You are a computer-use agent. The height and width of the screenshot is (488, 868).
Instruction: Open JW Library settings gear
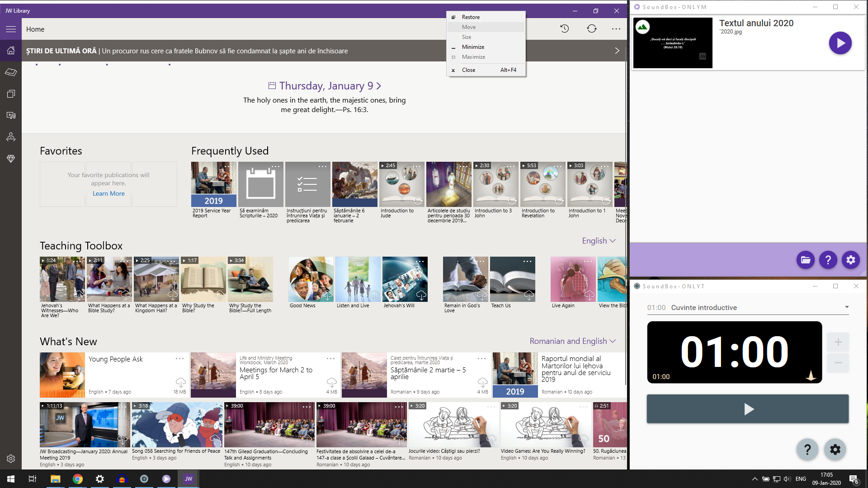(x=11, y=459)
